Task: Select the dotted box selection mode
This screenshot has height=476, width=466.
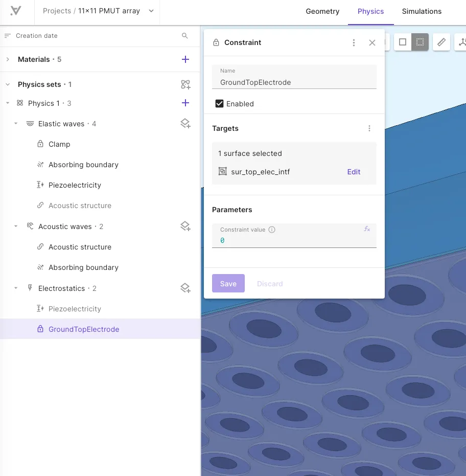Action: (420, 42)
